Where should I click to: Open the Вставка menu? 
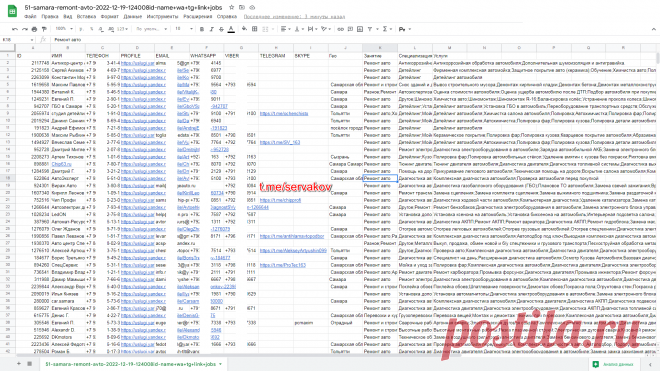click(86, 17)
